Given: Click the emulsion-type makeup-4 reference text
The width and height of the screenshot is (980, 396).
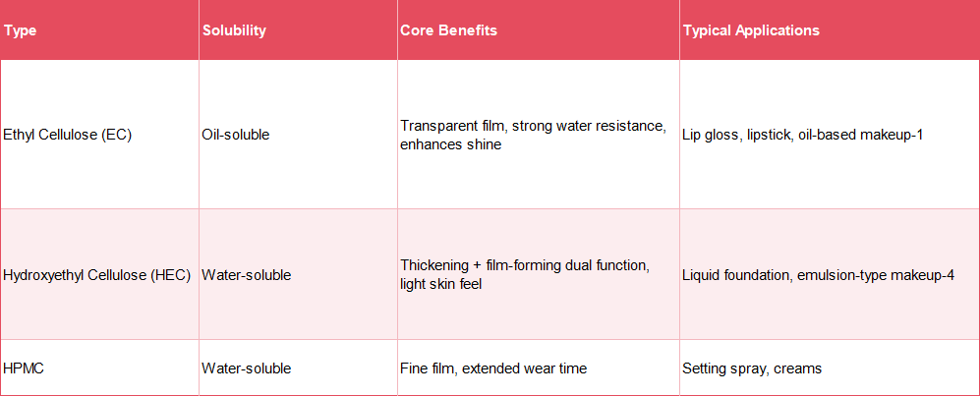Looking at the screenshot, I should (876, 275).
